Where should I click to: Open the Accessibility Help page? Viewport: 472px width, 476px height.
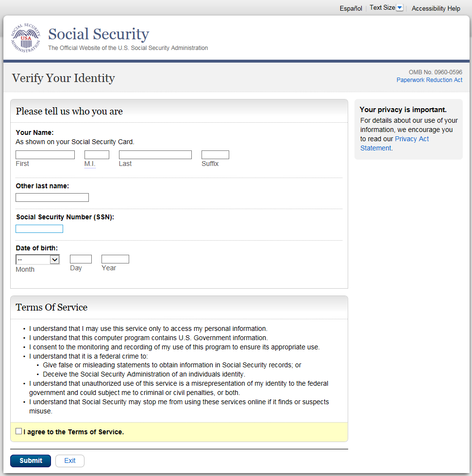[x=436, y=8]
